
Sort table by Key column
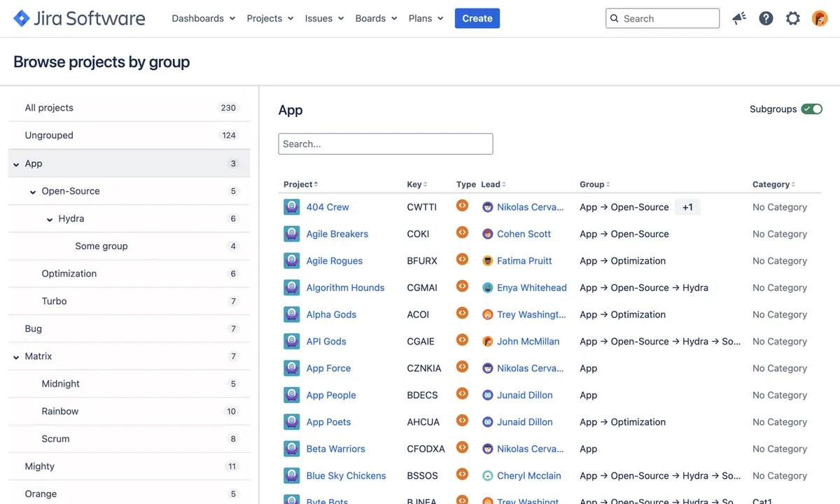417,184
